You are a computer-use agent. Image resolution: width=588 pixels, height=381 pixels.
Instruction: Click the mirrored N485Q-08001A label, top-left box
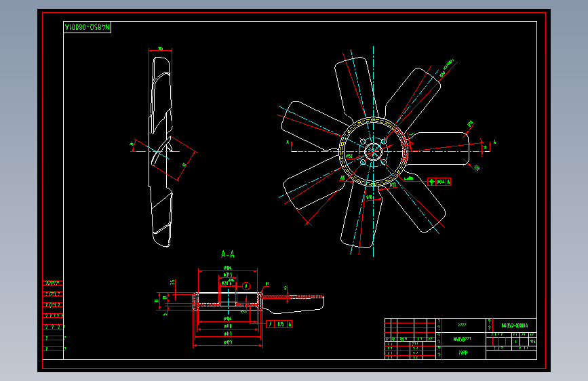click(x=87, y=27)
